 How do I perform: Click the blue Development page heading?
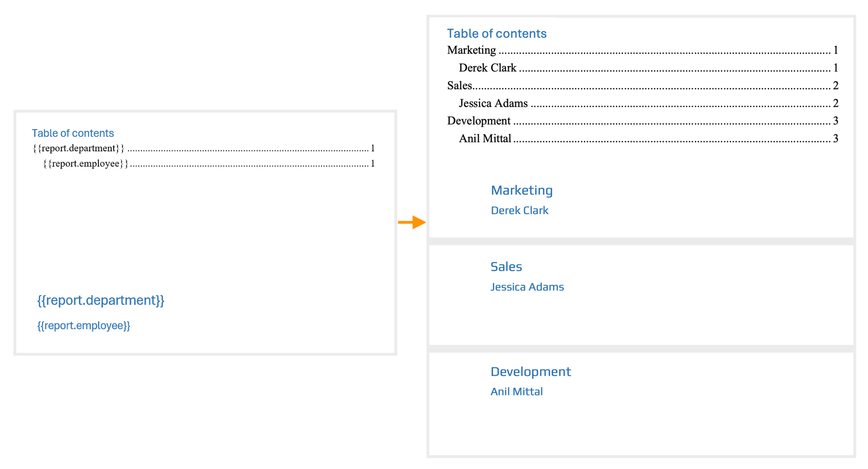(531, 372)
